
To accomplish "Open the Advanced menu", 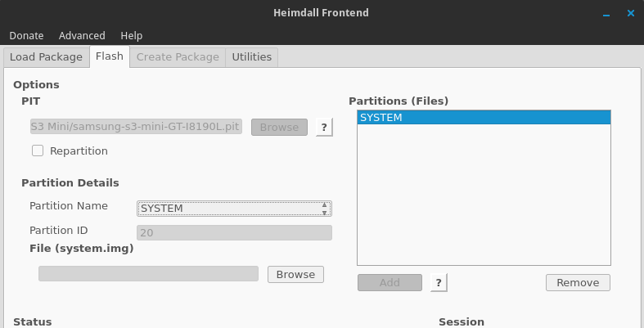I will tap(82, 35).
